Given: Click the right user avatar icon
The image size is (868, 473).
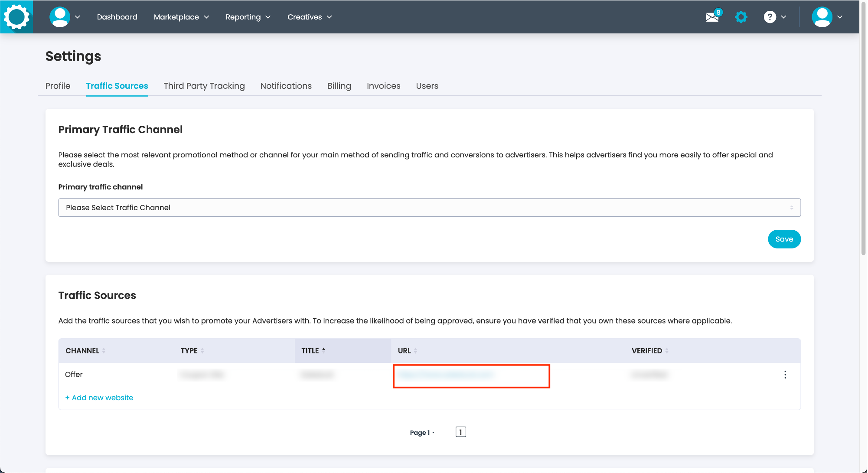Looking at the screenshot, I should [822, 17].
